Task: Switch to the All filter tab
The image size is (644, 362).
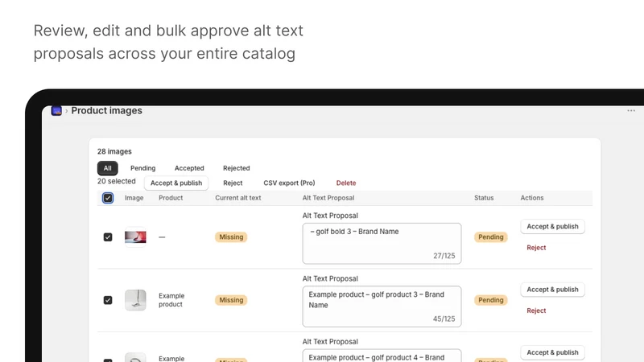Action: coord(107,168)
